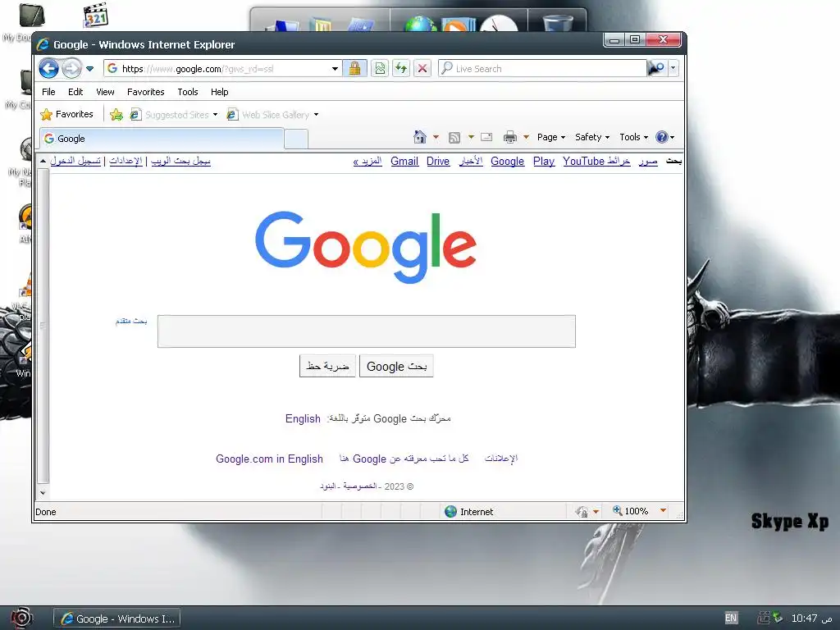Open the Media Player Classic 321 desktop icon
This screenshot has width=840, height=630.
pyautogui.click(x=96, y=16)
